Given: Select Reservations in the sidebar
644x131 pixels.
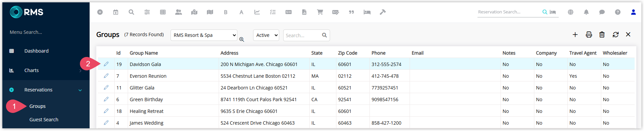Looking at the screenshot, I should (x=38, y=90).
